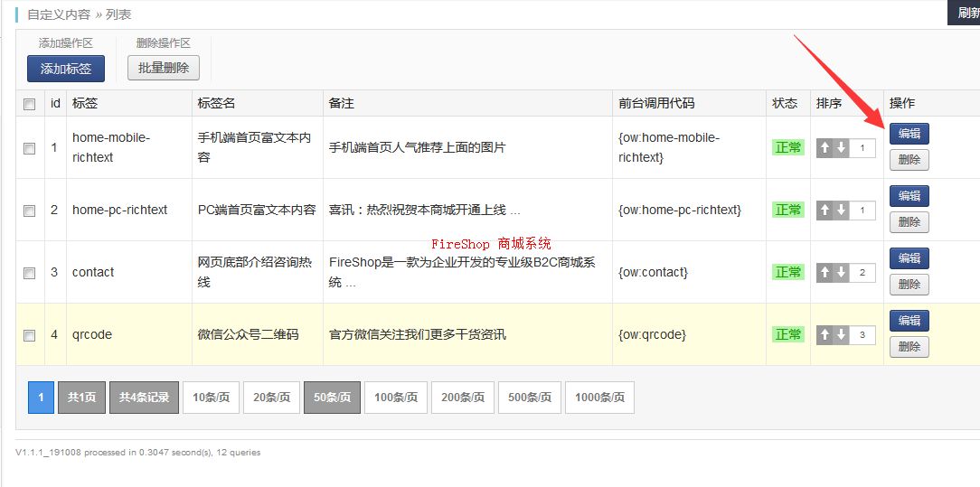This screenshot has width=980, height=487.
Task: Click the {ow:home-pc-richtext} code cell
Action: click(x=679, y=211)
